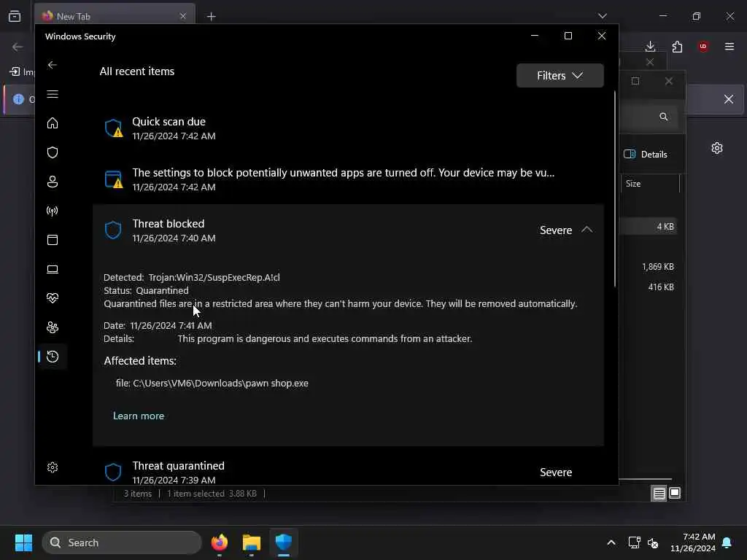Expand the Threat quarantined entry
The width and height of the screenshot is (747, 560).
(348, 472)
